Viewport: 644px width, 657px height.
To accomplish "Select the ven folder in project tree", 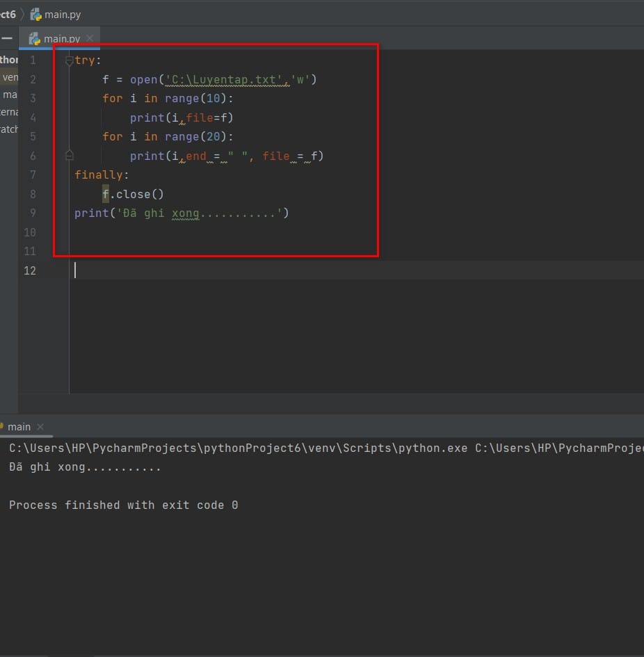I will click(10, 77).
